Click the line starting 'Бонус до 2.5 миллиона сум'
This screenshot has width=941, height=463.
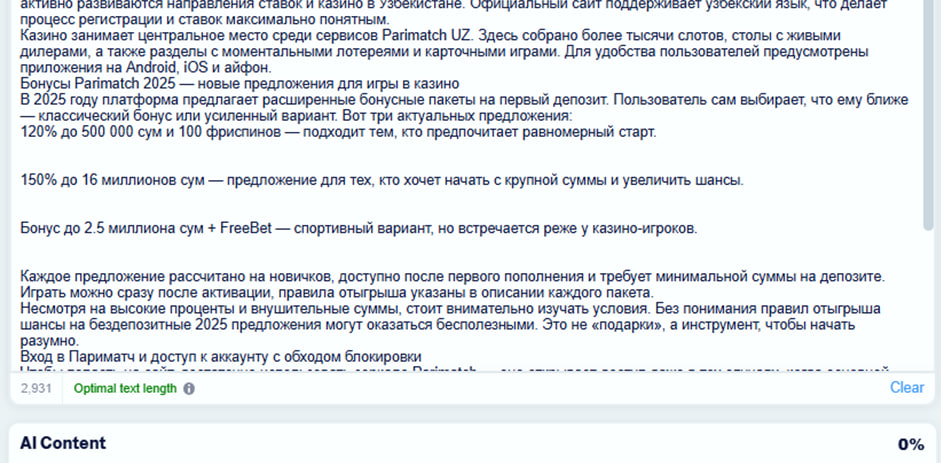(x=359, y=229)
